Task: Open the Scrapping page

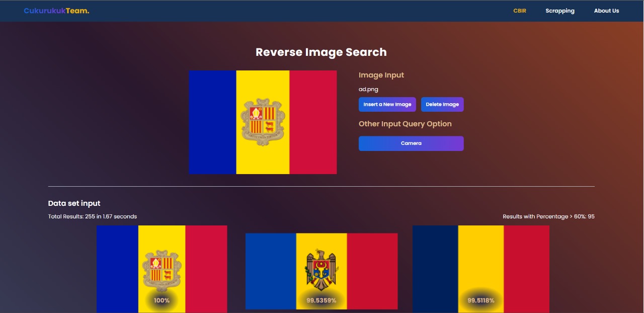Action: [560, 11]
